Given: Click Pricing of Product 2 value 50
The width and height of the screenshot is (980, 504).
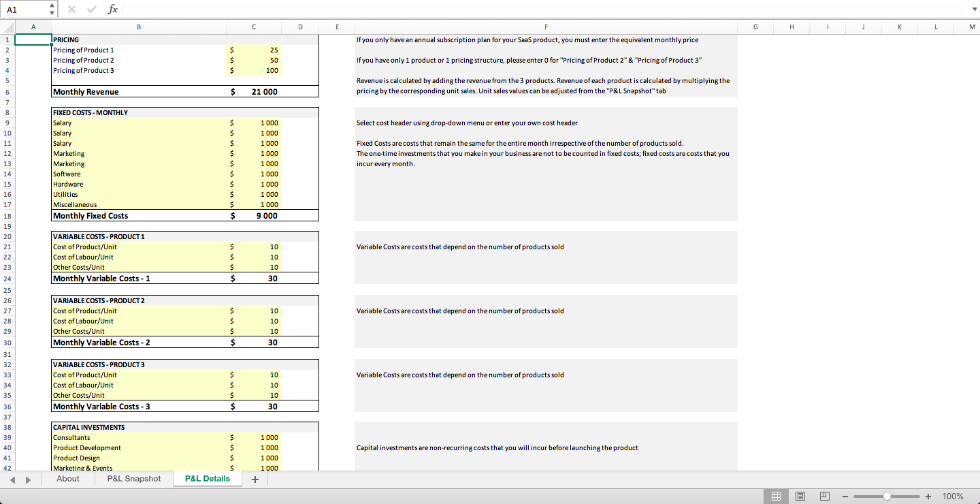Looking at the screenshot, I should (x=253, y=60).
